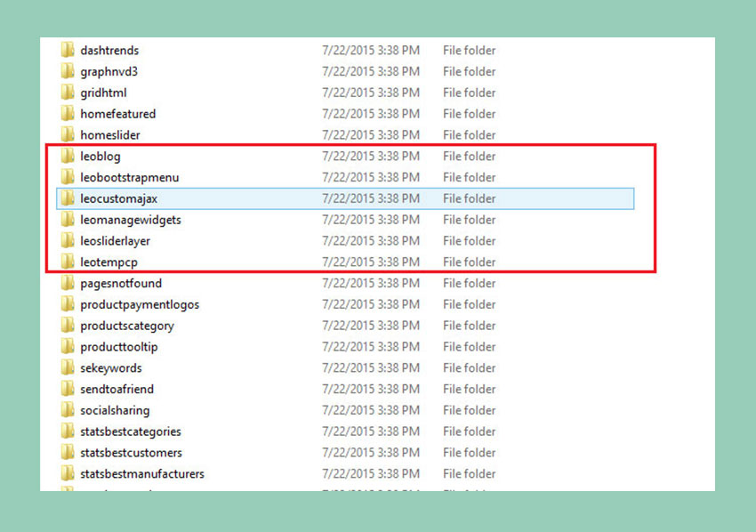This screenshot has height=532, width=756.
Task: Select the socialsharing folder icon
Action: [x=68, y=411]
